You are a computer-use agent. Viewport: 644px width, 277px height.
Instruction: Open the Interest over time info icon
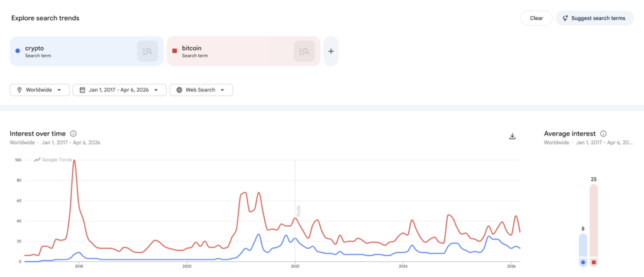point(74,133)
